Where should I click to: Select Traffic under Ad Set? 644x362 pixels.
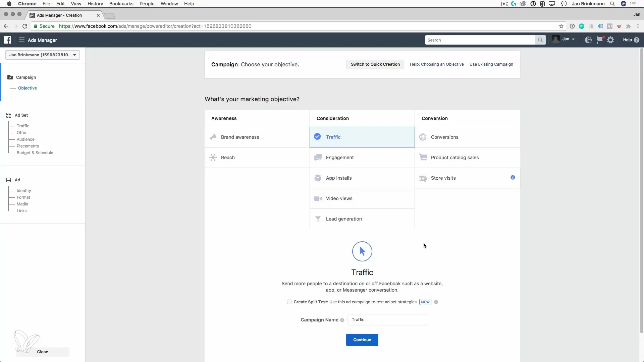[x=23, y=126]
